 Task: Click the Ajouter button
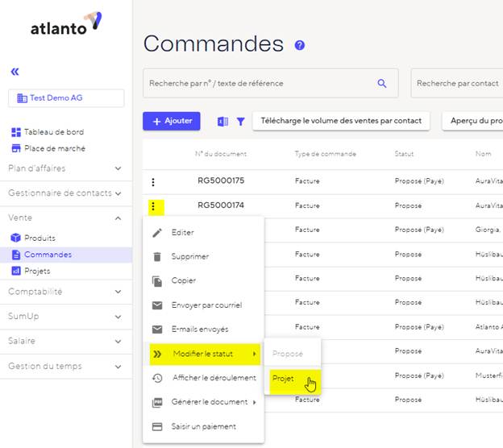[172, 121]
